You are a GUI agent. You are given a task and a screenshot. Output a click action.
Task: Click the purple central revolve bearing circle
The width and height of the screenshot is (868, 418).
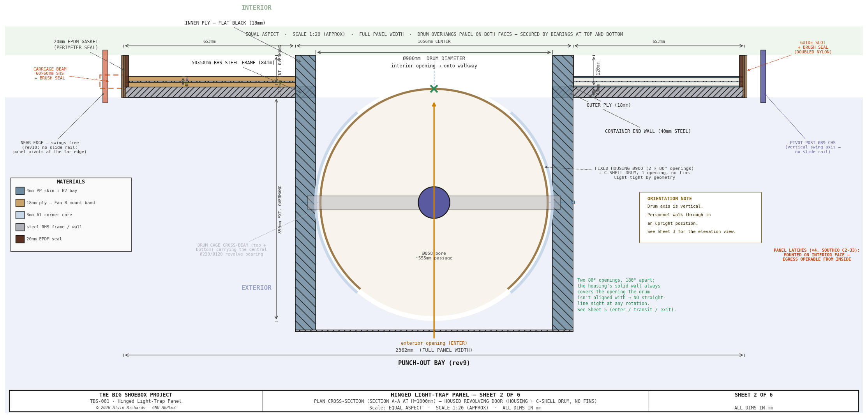[434, 203]
